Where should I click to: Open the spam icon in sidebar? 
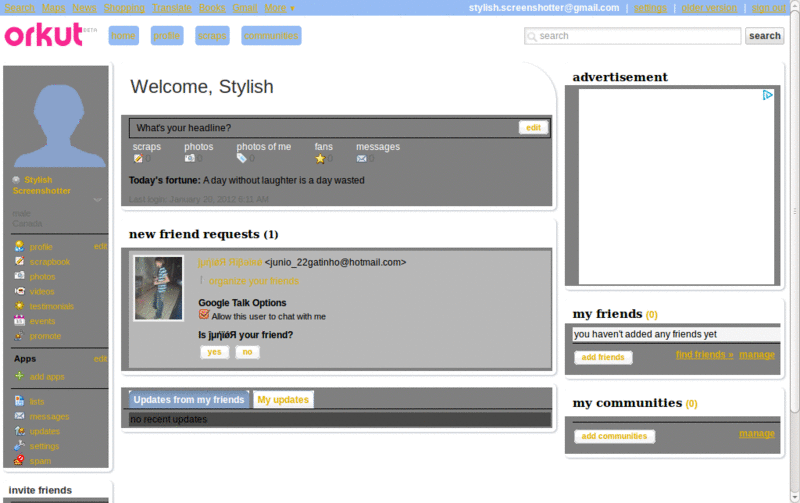[19, 460]
